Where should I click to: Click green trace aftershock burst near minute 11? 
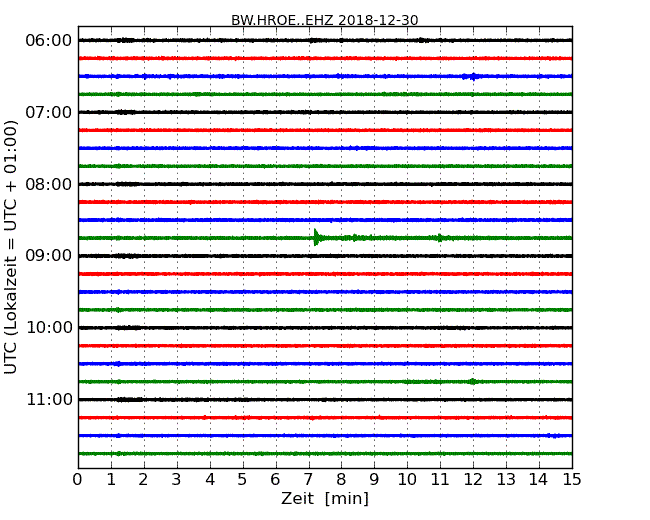(440, 238)
